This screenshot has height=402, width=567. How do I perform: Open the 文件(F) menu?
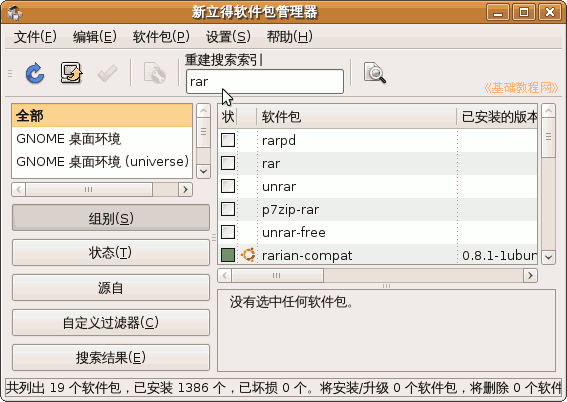[35, 37]
